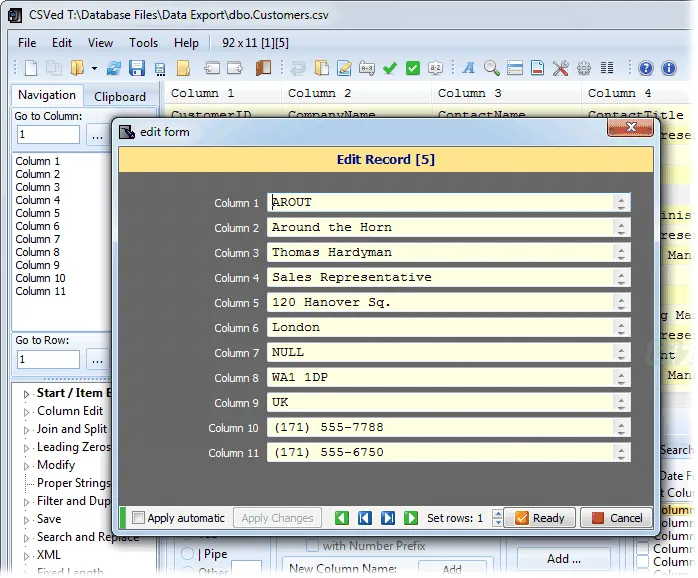The image size is (698, 578).
Task: Click the brown door exit icon
Action: [x=263, y=68]
